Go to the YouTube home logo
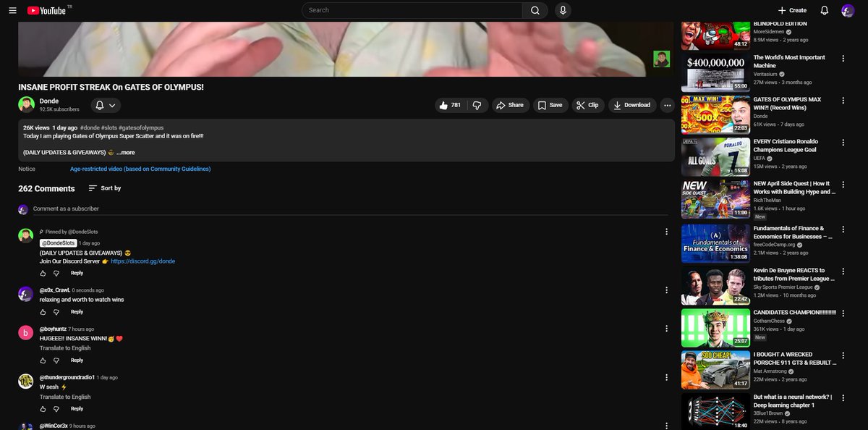868x430 pixels. 46,10
